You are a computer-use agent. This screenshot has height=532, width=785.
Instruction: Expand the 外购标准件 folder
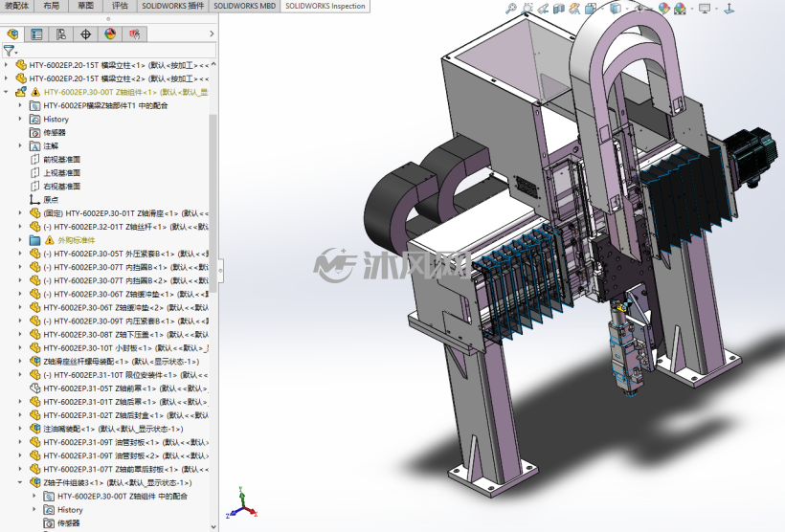pyautogui.click(x=20, y=240)
